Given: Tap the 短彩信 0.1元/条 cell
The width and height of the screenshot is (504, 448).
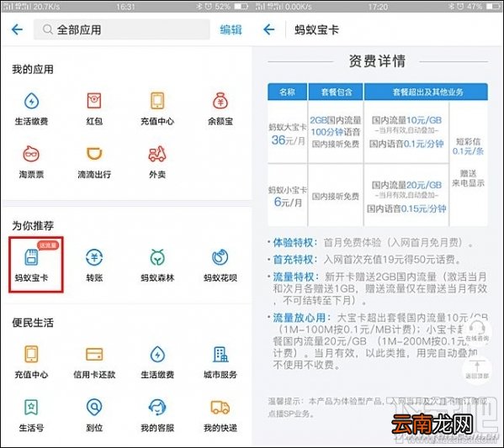Looking at the screenshot, I should pos(468,146).
